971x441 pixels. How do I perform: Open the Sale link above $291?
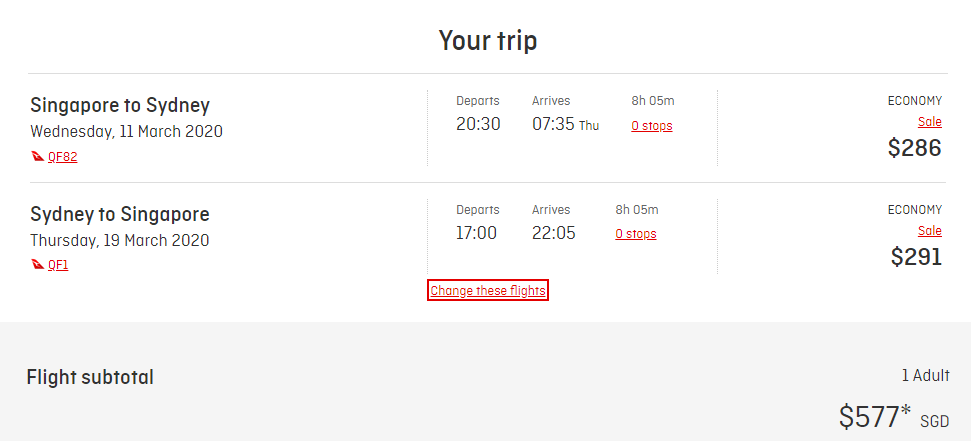pyautogui.click(x=930, y=231)
